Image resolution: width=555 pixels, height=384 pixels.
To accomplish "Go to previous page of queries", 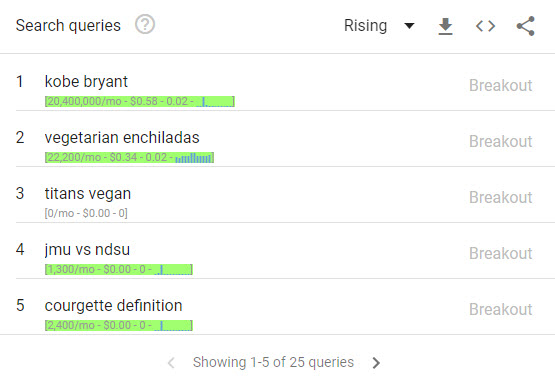I will point(171,362).
